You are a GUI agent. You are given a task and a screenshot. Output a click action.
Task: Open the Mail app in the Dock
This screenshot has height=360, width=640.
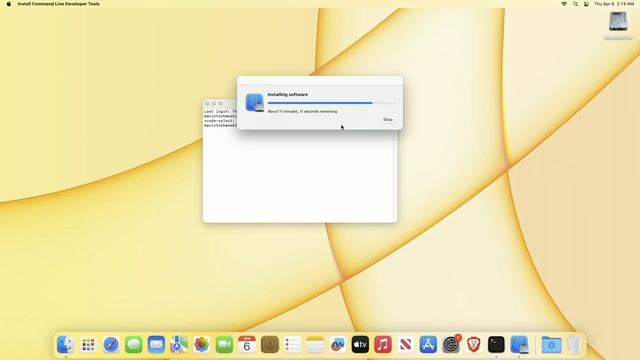pos(156,344)
